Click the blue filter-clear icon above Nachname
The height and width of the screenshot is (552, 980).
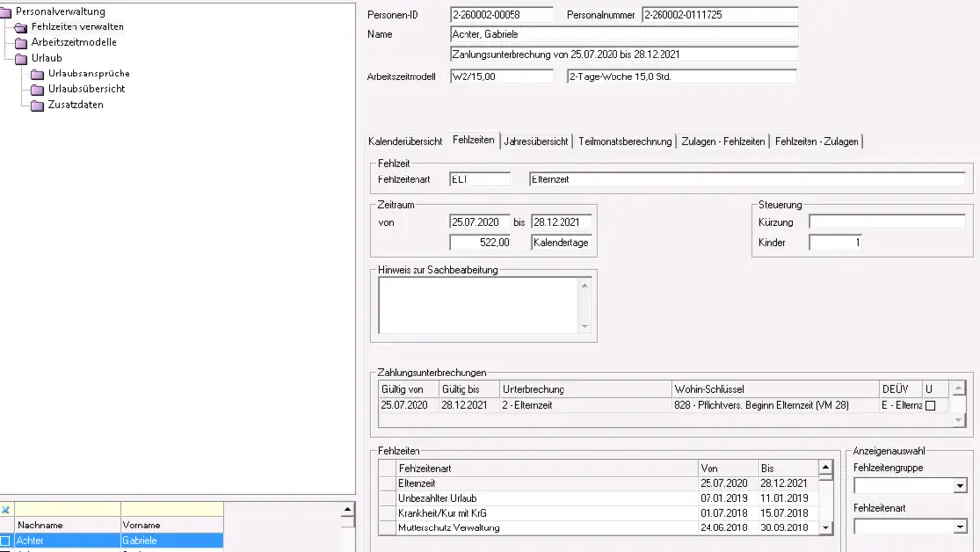click(6, 510)
